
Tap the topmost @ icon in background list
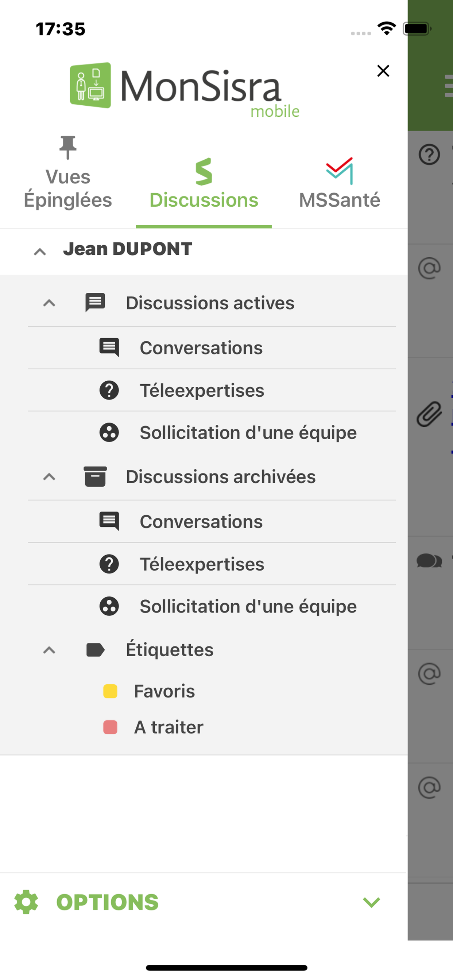tap(429, 268)
